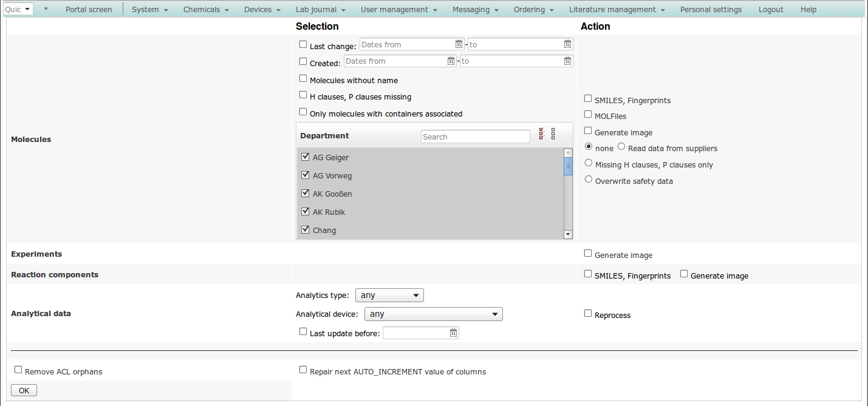This screenshot has height=406, width=868.
Task: Open the Chemicals menu
Action: coord(206,10)
